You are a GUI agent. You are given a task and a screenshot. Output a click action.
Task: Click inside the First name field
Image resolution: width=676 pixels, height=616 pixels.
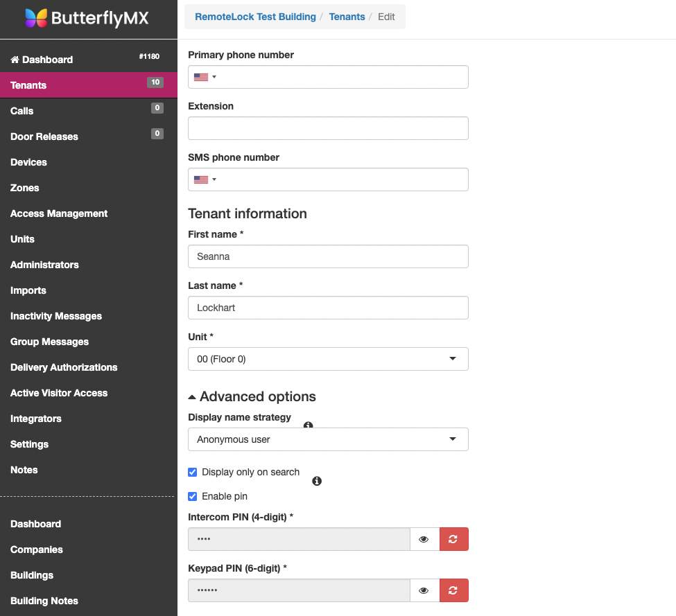click(328, 256)
